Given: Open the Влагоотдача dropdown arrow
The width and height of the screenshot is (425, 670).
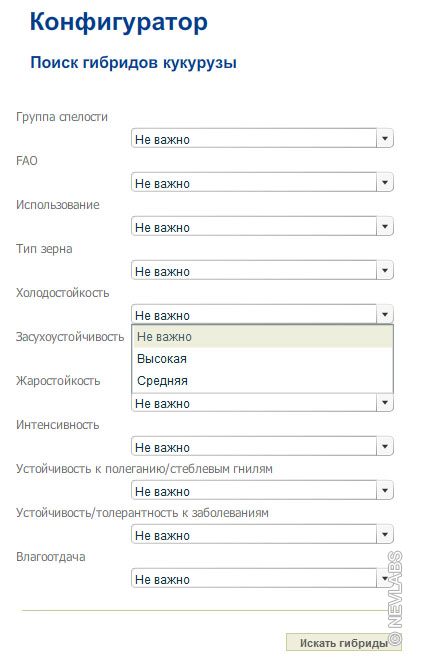Looking at the screenshot, I should tap(384, 579).
